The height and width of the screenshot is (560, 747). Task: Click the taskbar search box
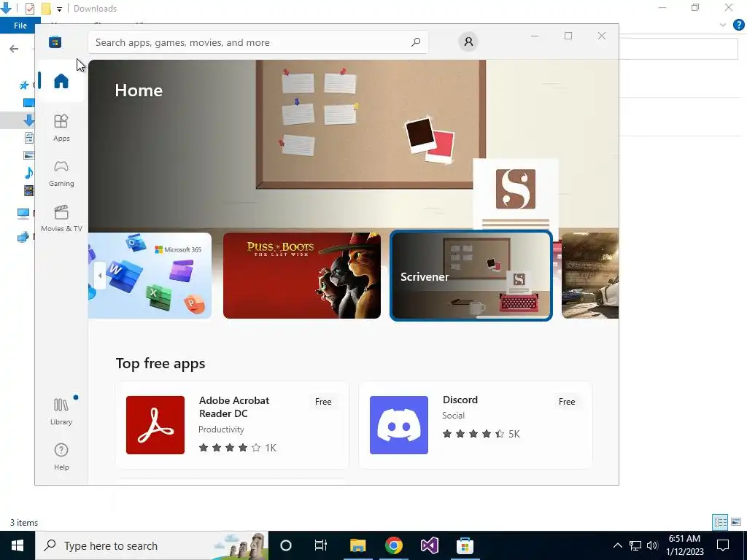[152, 545]
